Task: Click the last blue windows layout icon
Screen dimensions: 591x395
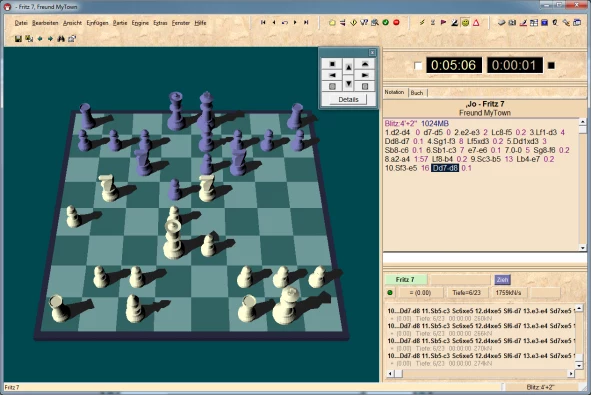Action: [x=577, y=23]
